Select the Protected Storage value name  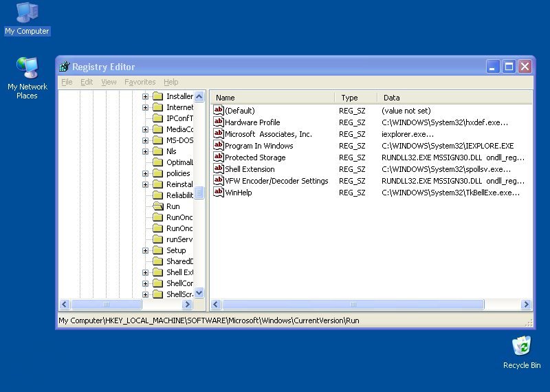[x=255, y=157]
